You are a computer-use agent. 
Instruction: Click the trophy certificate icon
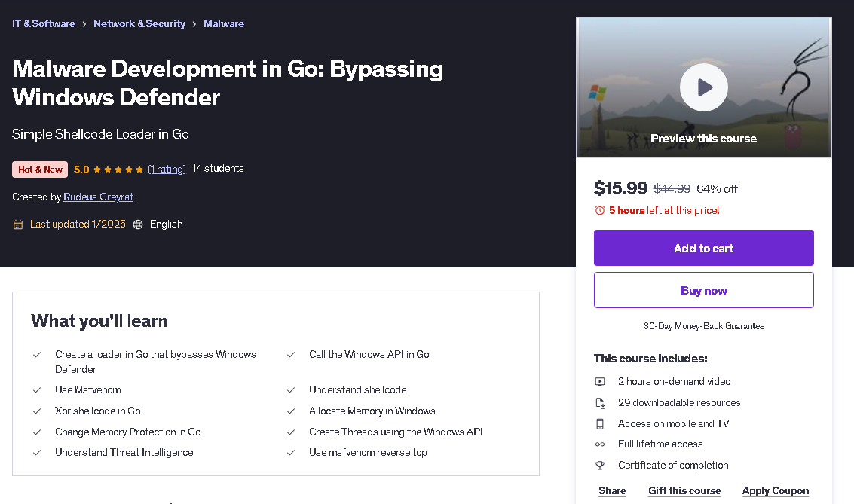point(600,465)
